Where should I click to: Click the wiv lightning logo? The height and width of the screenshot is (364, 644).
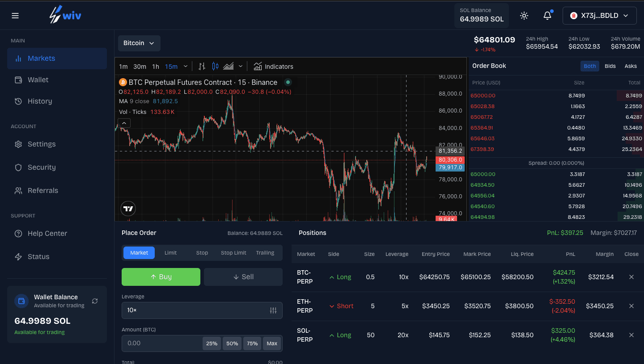pyautogui.click(x=65, y=15)
